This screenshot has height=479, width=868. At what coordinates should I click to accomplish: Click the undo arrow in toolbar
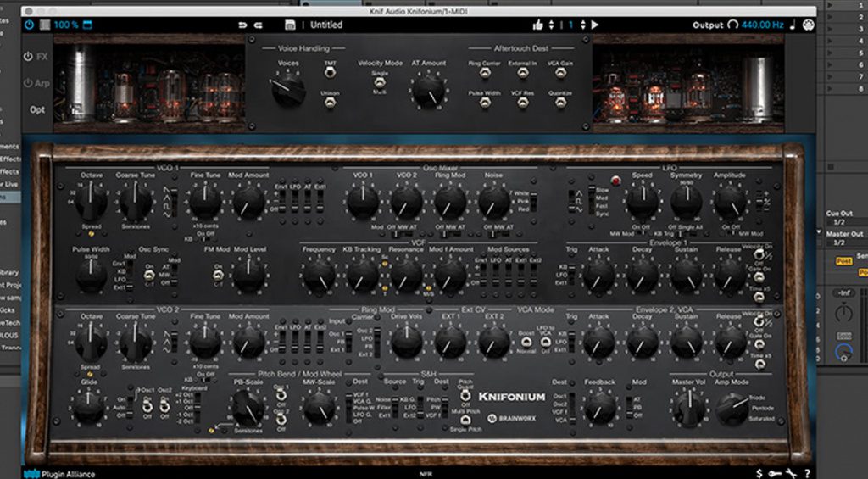(243, 25)
